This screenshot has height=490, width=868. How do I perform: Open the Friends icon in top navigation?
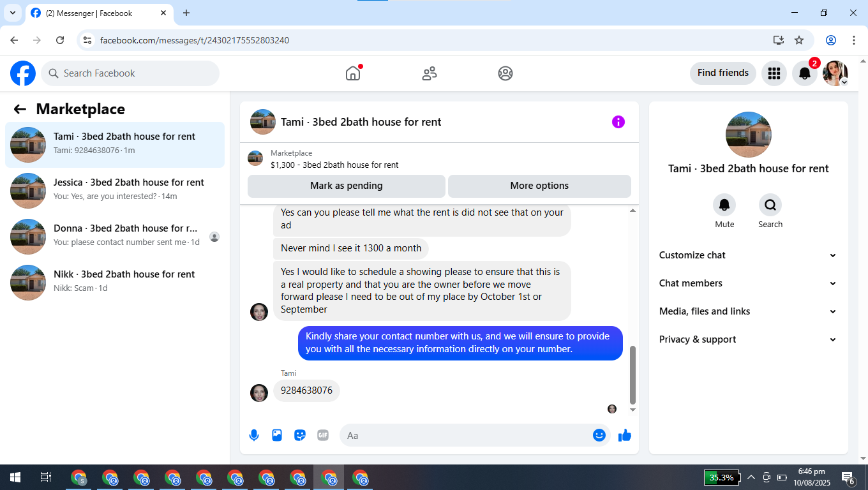tap(430, 73)
